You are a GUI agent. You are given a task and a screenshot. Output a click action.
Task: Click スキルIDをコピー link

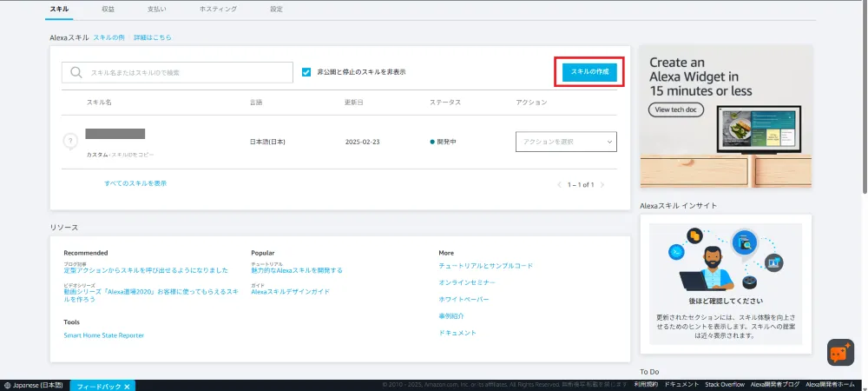[133, 155]
